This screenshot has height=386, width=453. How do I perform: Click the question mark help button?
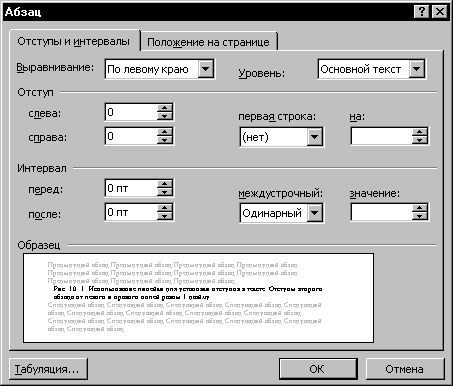[422, 12]
